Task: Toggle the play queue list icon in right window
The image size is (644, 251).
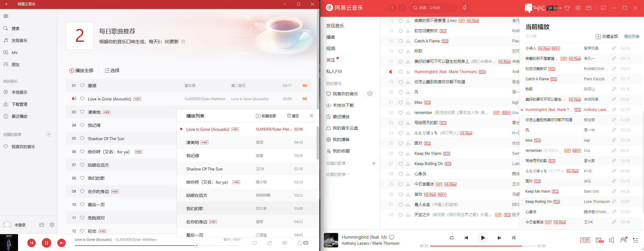Action: [636, 240]
